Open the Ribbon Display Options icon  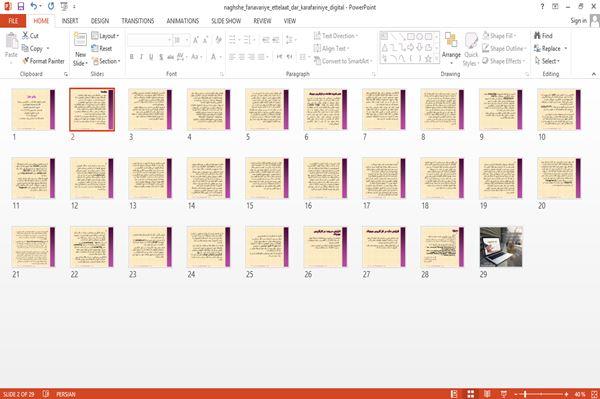[x=555, y=7]
